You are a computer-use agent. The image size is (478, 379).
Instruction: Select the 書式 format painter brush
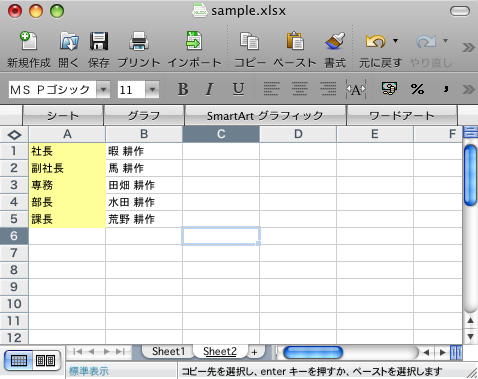pos(335,41)
